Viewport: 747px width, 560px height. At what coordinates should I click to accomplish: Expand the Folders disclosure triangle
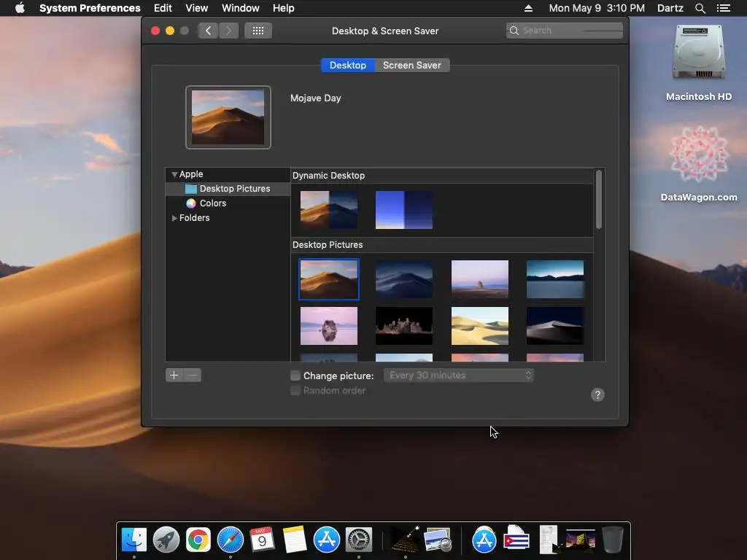point(174,217)
